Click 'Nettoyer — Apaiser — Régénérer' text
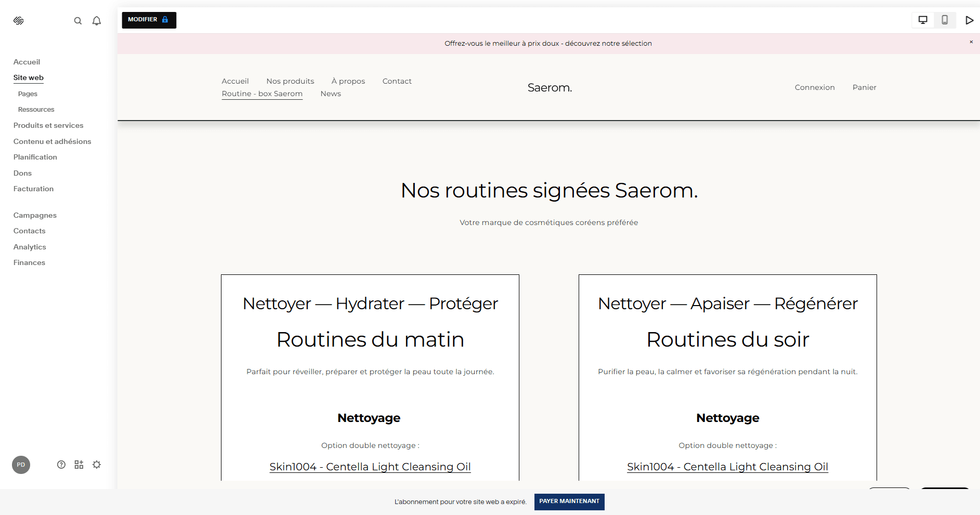The image size is (980, 515). tap(727, 303)
